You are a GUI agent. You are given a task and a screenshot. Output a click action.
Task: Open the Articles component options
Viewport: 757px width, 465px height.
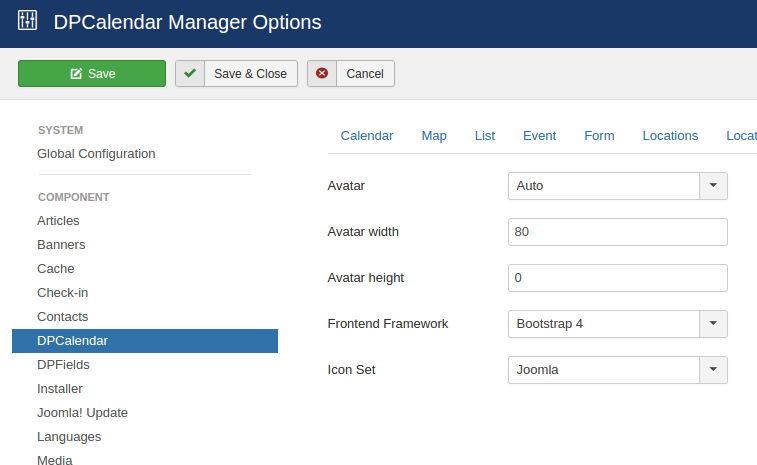58,221
